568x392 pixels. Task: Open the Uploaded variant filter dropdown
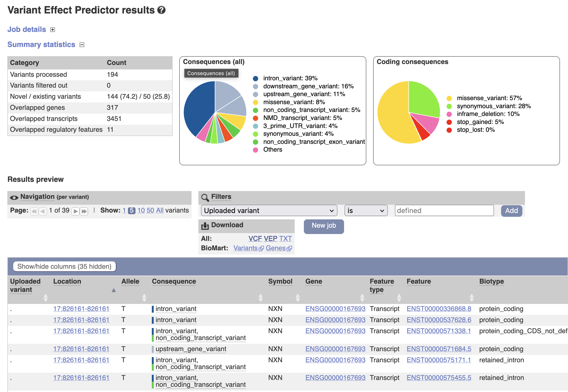[x=269, y=211]
